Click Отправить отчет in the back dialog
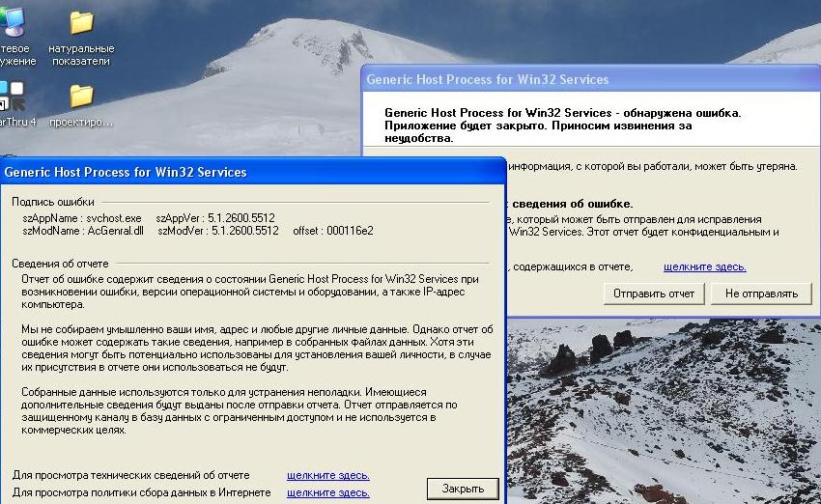 point(654,294)
